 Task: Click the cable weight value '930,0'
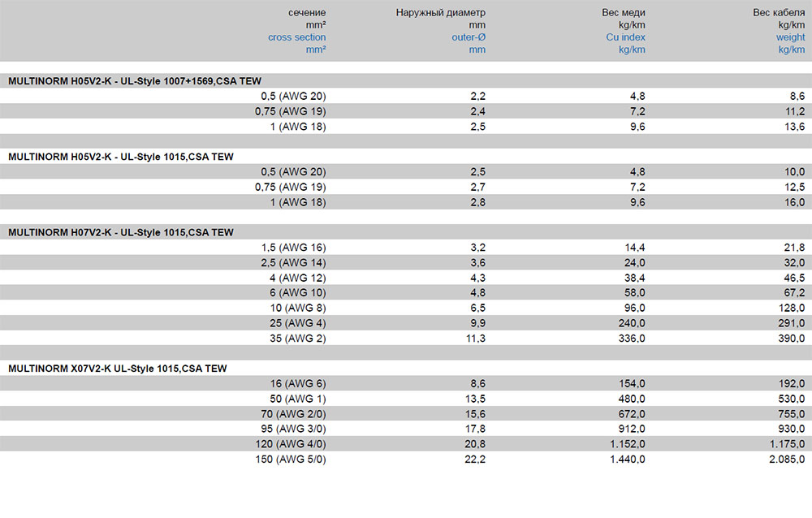(x=793, y=429)
